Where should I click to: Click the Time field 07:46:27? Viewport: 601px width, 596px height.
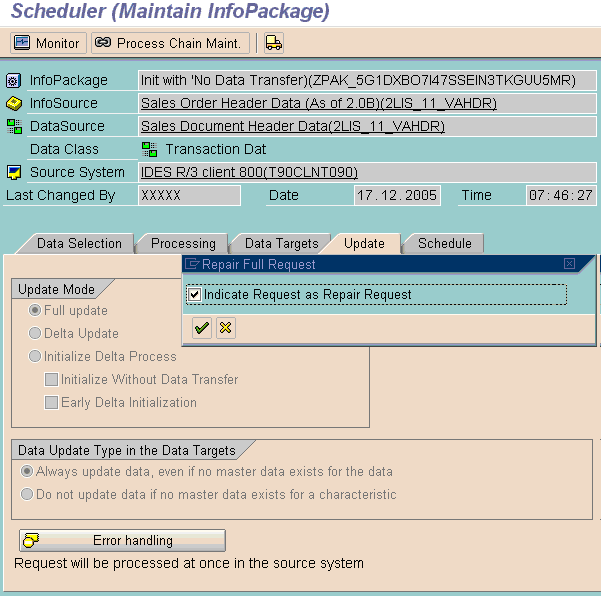pyautogui.click(x=561, y=195)
